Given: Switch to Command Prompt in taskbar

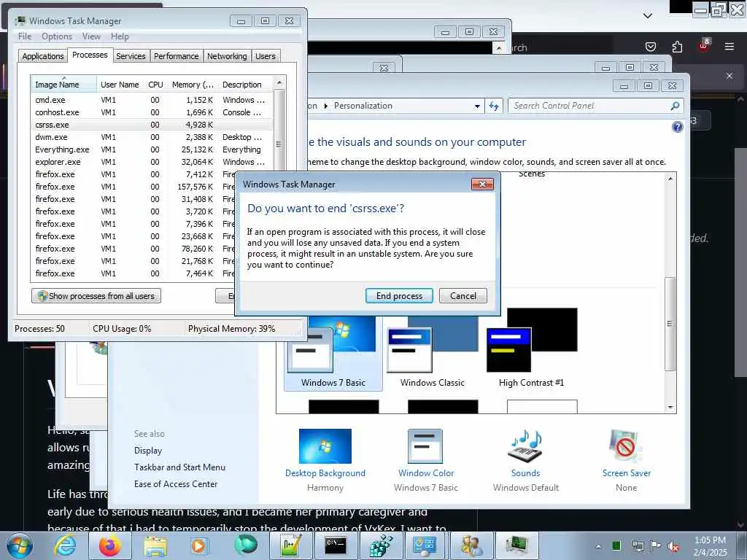Looking at the screenshot, I should (336, 545).
